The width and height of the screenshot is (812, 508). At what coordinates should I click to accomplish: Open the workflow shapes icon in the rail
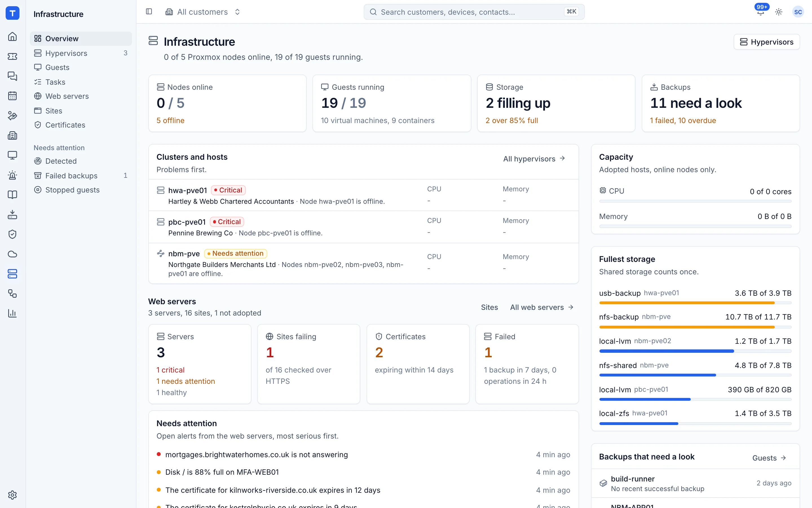pyautogui.click(x=12, y=294)
